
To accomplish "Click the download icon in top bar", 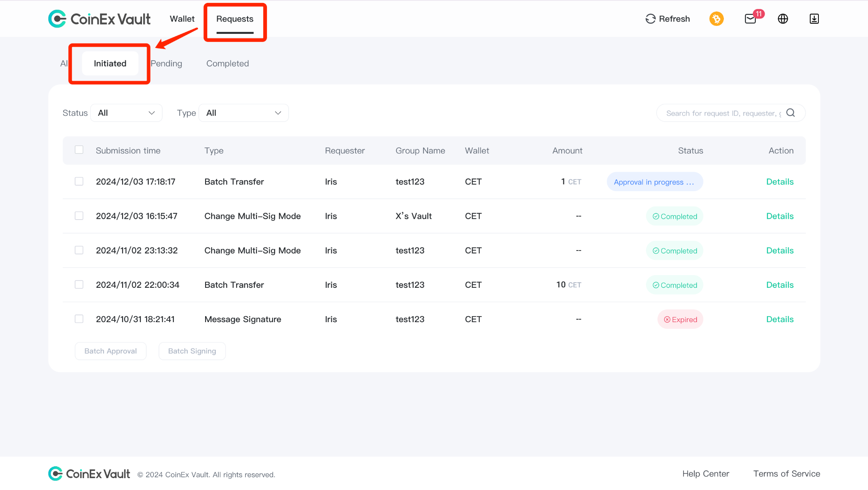I will tap(814, 19).
